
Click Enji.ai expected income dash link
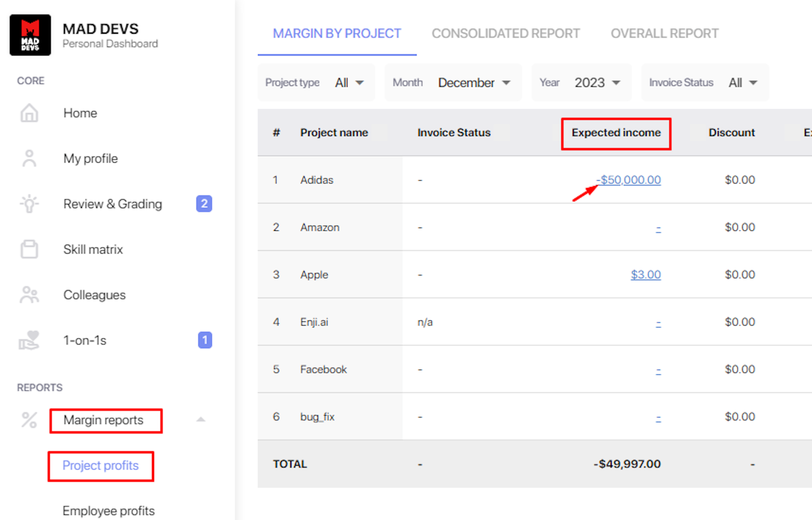pos(658,323)
